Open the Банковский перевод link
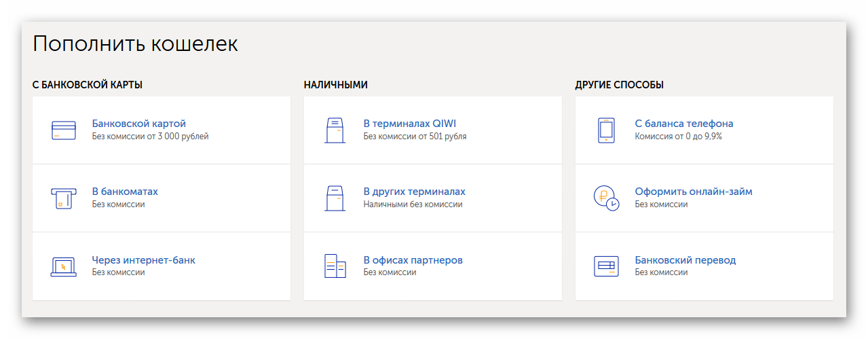Image resolution: width=868 pixels, height=339 pixels. coord(685,260)
